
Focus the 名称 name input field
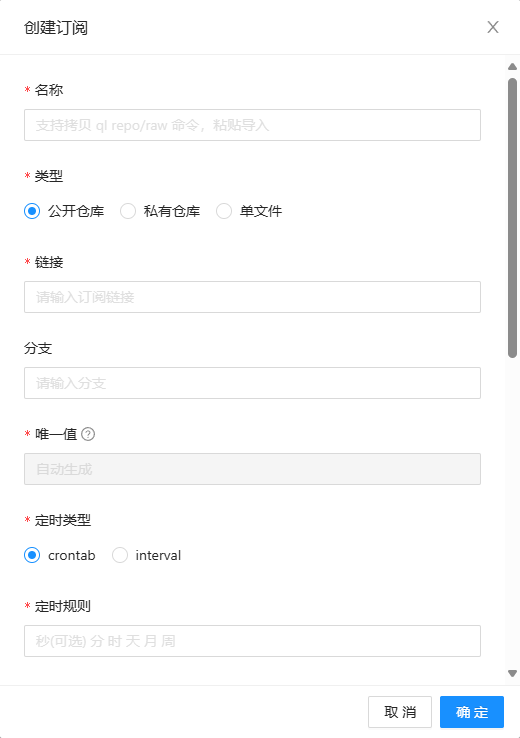pyautogui.click(x=252, y=125)
